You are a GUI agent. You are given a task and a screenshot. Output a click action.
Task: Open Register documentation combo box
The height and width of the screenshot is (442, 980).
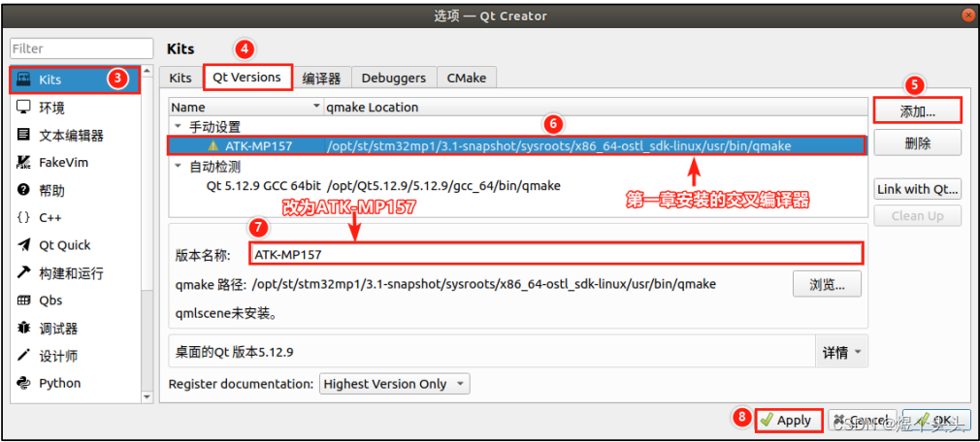coord(394,383)
